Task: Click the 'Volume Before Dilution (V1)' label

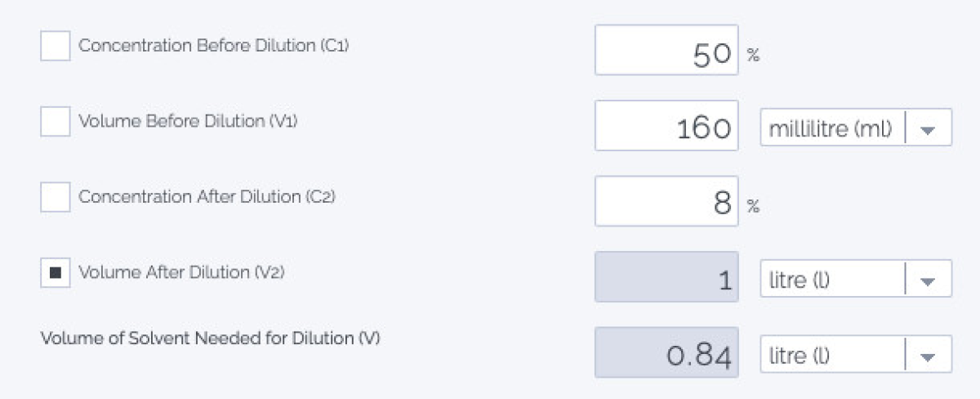Action: [188, 121]
